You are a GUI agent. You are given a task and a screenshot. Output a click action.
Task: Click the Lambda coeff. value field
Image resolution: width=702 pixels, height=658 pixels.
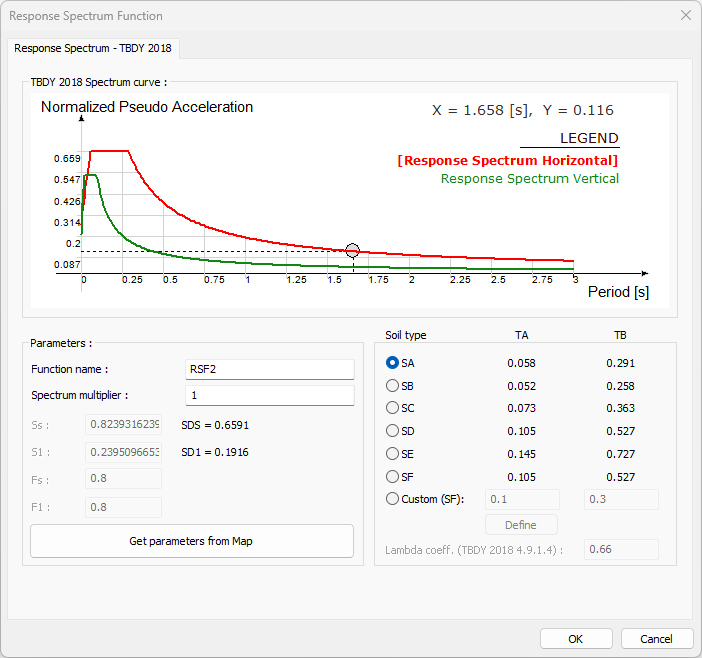(621, 549)
